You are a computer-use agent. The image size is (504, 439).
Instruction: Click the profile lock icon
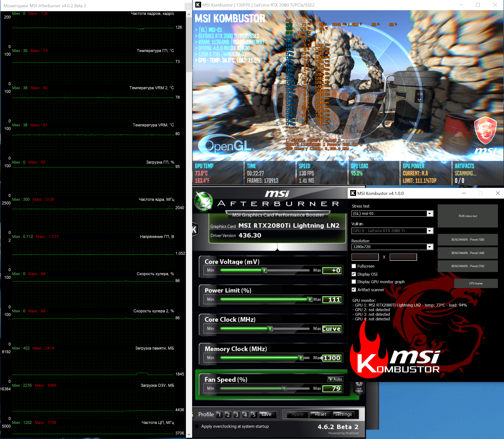pyautogui.click(x=193, y=414)
